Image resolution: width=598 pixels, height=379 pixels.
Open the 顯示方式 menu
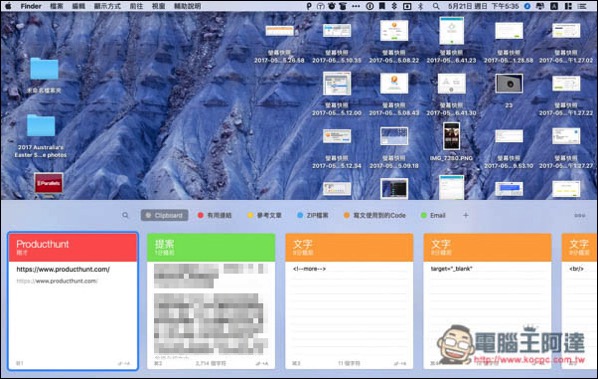[107, 6]
